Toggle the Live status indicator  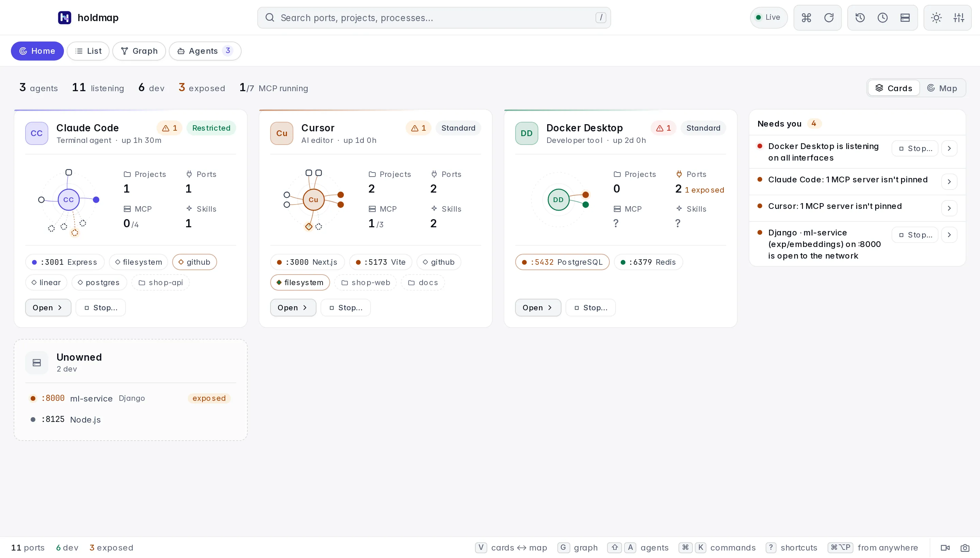(x=768, y=18)
